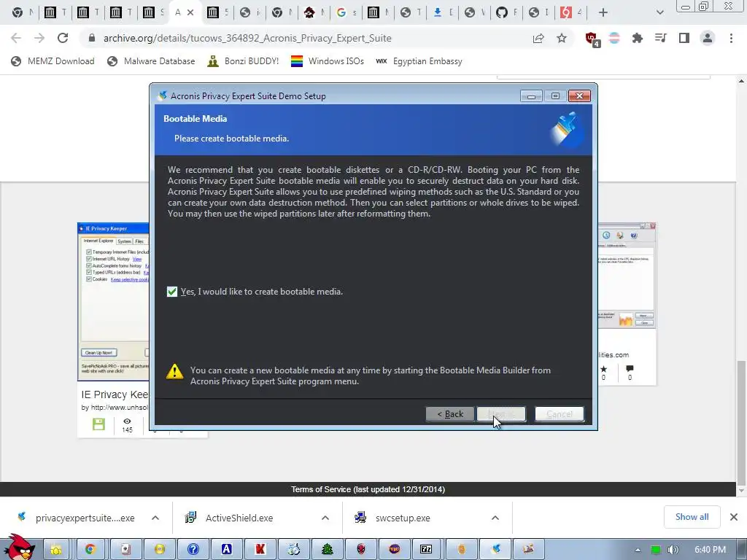Share this page via the share icon
747x560 pixels.
(538, 38)
